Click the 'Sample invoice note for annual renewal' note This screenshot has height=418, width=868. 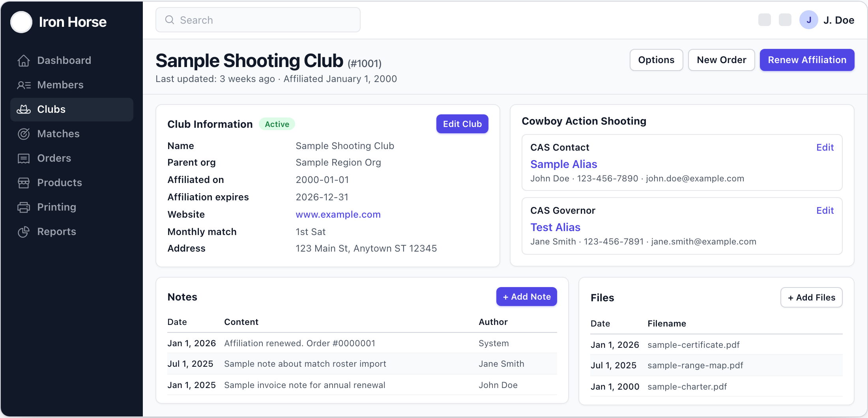pos(305,385)
